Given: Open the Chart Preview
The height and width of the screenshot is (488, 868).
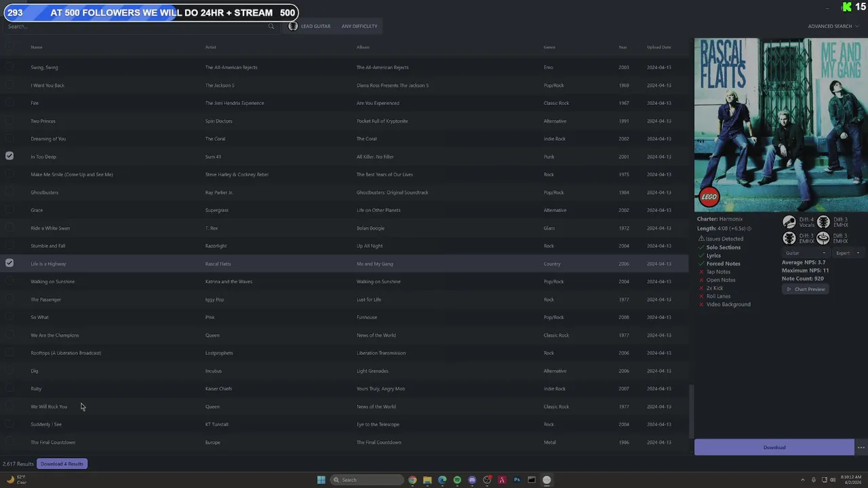Looking at the screenshot, I should [806, 289].
